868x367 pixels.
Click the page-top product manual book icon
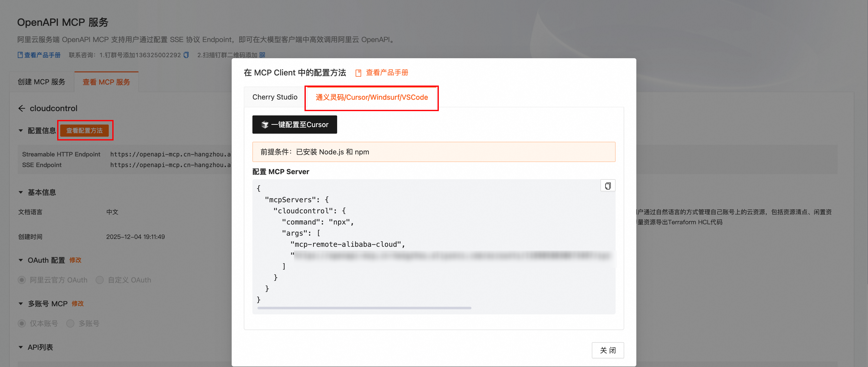pyautogui.click(x=20, y=55)
